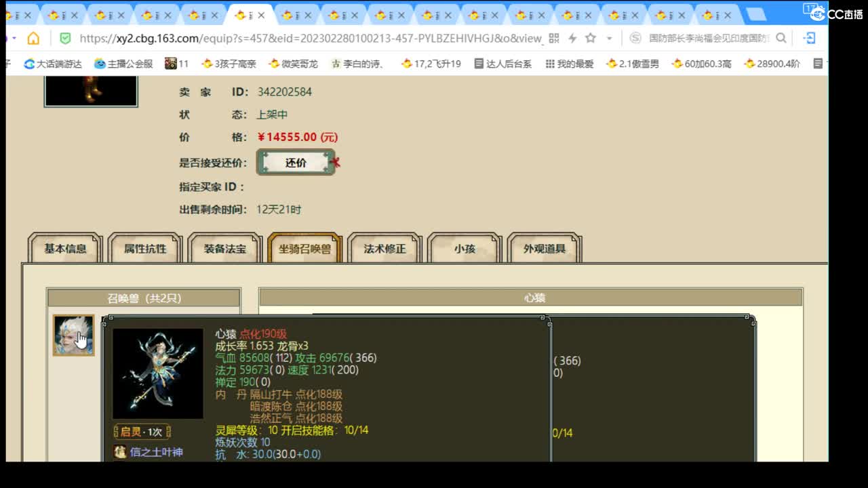
Task: Click the green security shield icon
Action: coord(65,39)
